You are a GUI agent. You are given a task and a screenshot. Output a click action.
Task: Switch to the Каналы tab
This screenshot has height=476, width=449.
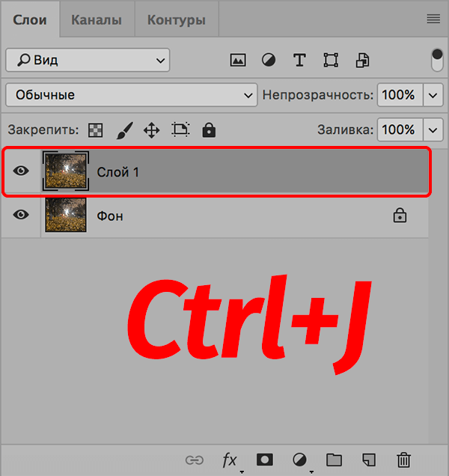97,20
